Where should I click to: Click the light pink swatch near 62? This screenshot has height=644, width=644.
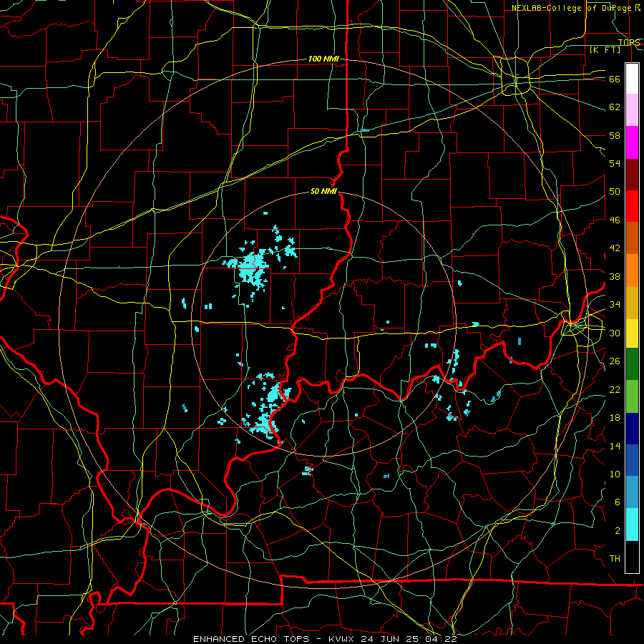click(632, 110)
